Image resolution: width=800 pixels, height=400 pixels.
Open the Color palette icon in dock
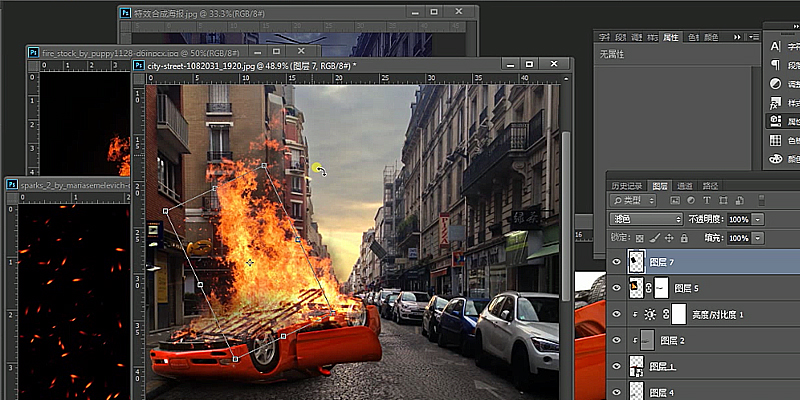click(x=776, y=159)
